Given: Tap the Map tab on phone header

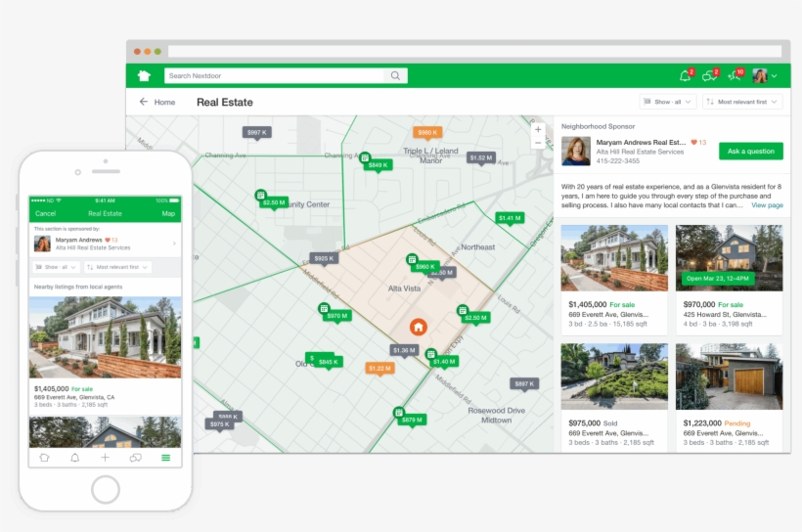Looking at the screenshot, I should 168,213.
